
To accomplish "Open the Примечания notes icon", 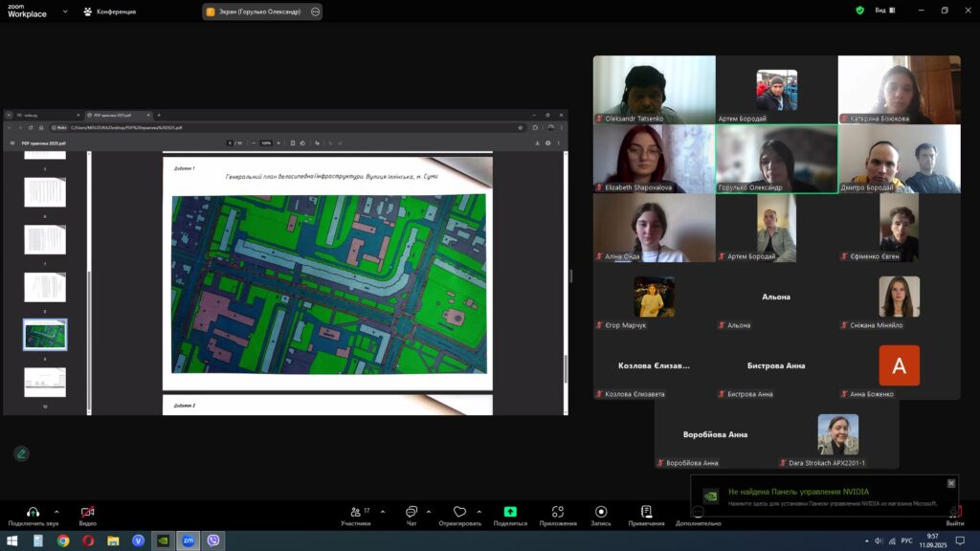I will coord(646,512).
